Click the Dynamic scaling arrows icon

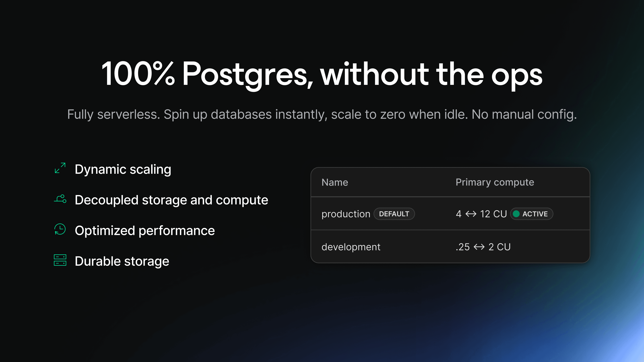click(60, 168)
